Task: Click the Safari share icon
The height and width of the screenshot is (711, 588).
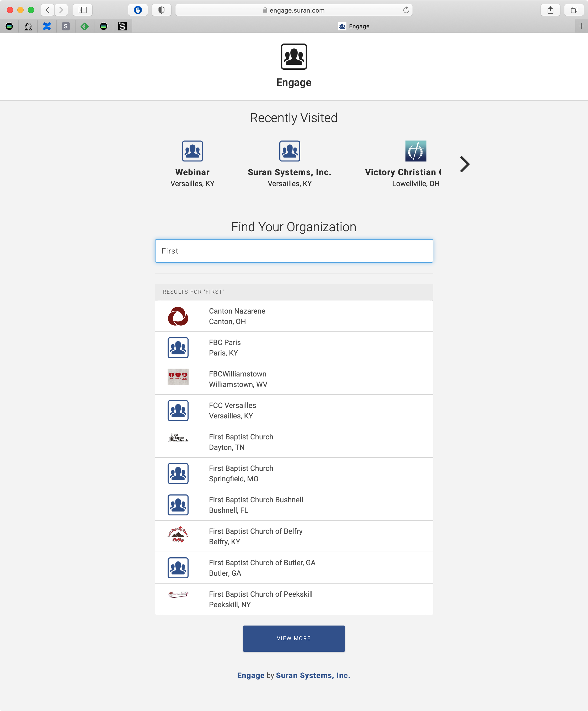Action: (x=550, y=10)
